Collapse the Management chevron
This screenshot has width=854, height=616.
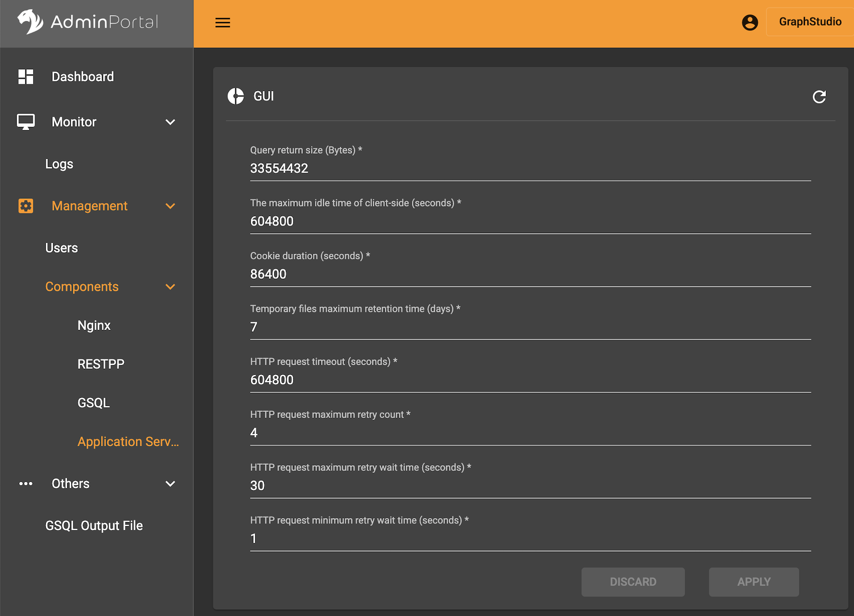tap(170, 206)
